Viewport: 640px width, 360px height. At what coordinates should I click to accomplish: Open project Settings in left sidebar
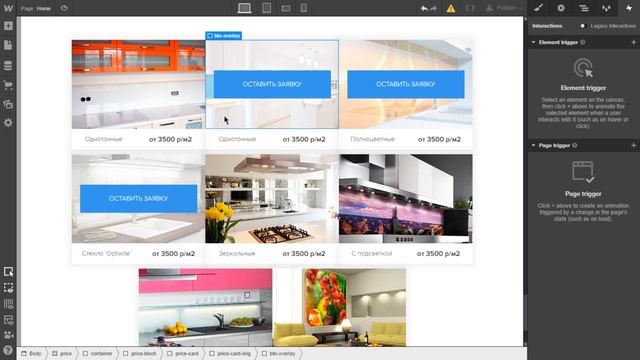(x=8, y=123)
